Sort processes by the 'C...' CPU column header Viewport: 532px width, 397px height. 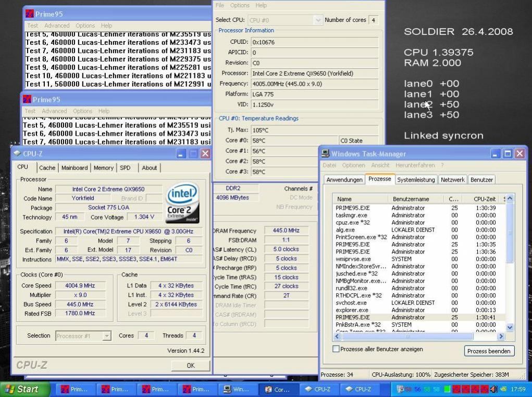(454, 199)
